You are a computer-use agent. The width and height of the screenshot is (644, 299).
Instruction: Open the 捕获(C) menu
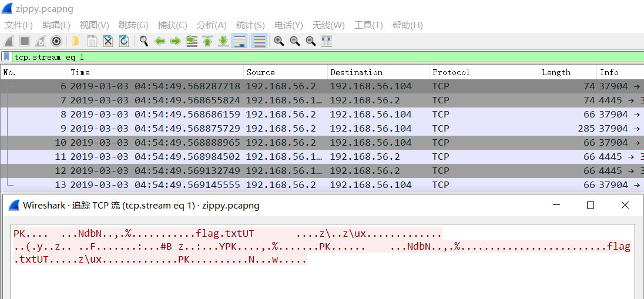pos(173,25)
